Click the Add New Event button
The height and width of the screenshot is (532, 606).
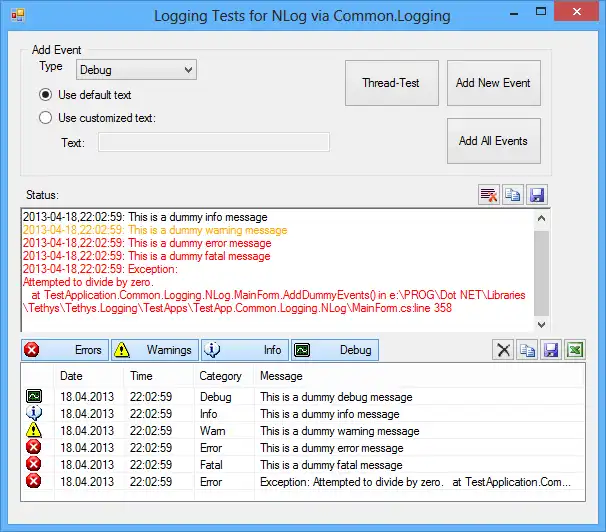494,83
